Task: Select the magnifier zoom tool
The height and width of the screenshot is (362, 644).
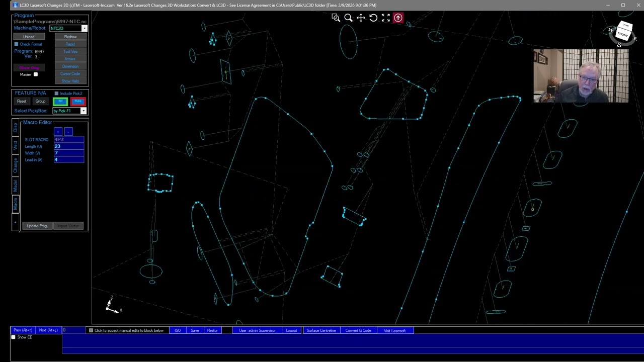Action: pos(348,18)
